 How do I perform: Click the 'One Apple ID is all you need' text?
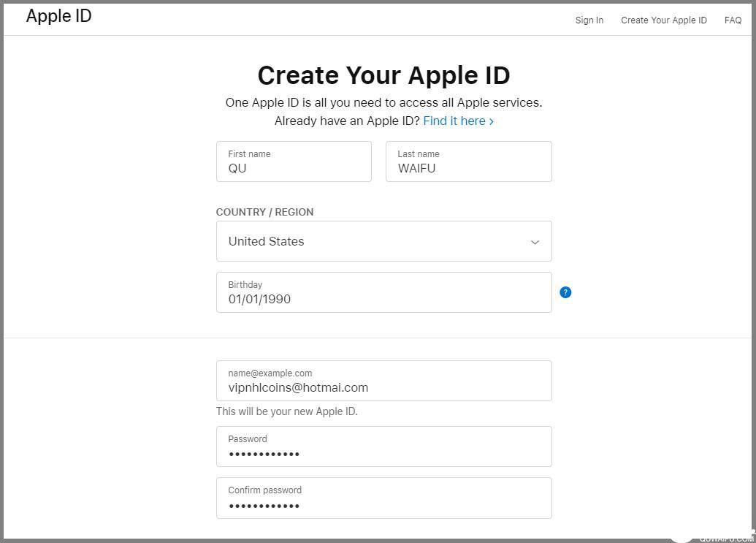[x=383, y=102]
